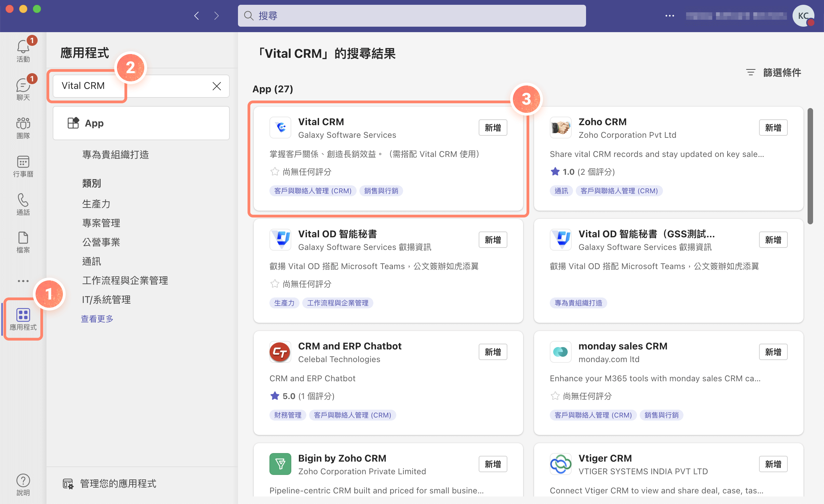
Task: Open 管理您的應用程式 manage apps link
Action: tap(118, 483)
